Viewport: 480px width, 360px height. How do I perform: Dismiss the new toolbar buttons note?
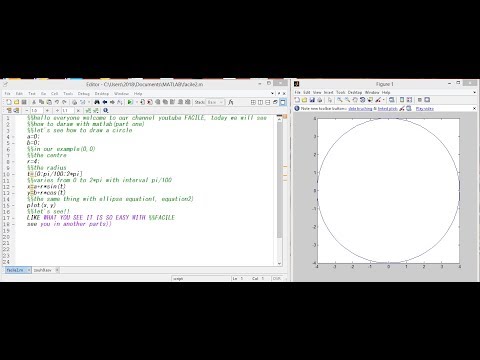474,109
